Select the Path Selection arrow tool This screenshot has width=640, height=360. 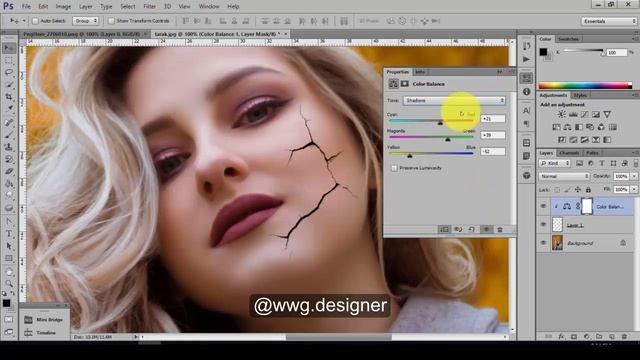tap(9, 246)
